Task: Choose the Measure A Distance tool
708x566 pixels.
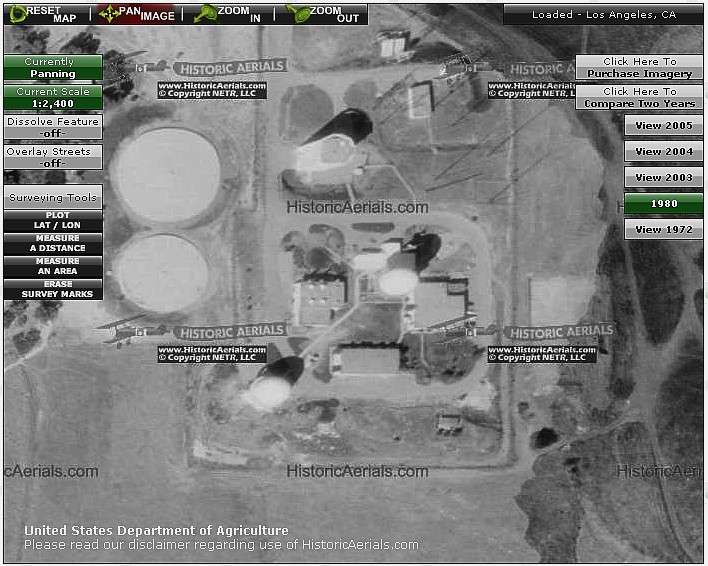Action: coord(53,243)
